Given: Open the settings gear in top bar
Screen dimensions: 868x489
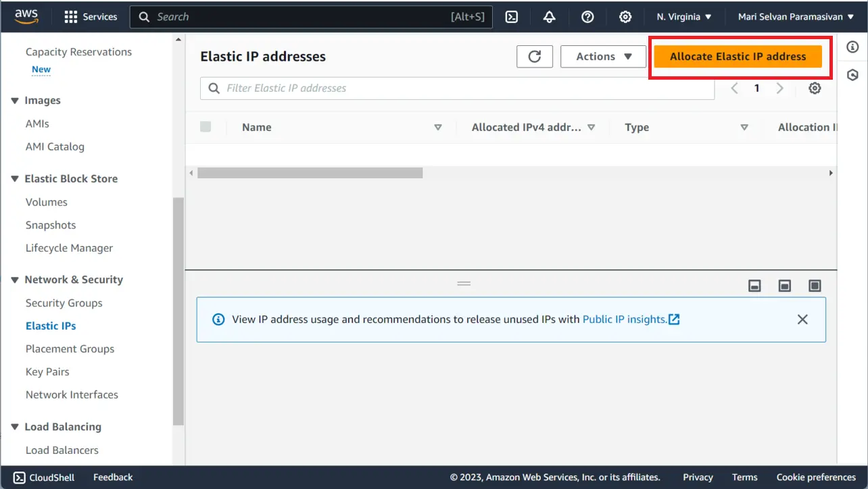Looking at the screenshot, I should coord(625,17).
